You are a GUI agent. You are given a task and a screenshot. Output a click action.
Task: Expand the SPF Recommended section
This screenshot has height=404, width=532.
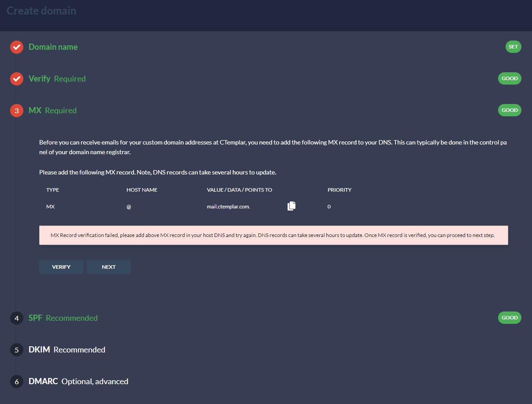[x=63, y=318]
